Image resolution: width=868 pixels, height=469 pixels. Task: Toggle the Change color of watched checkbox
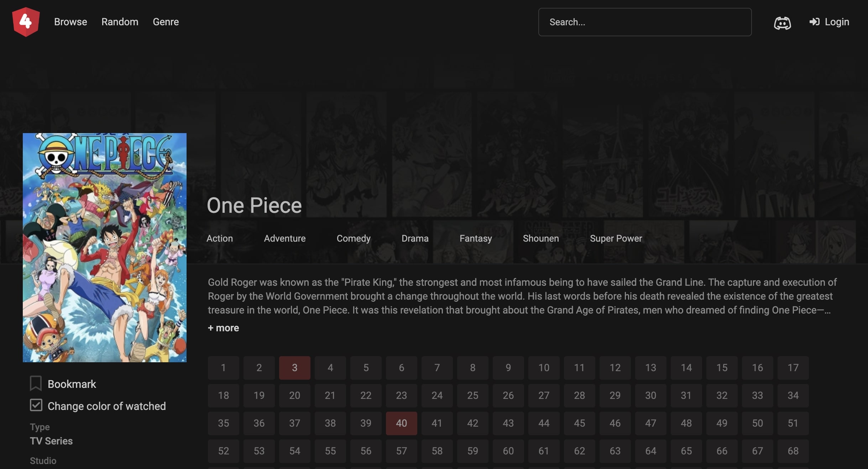(x=36, y=405)
